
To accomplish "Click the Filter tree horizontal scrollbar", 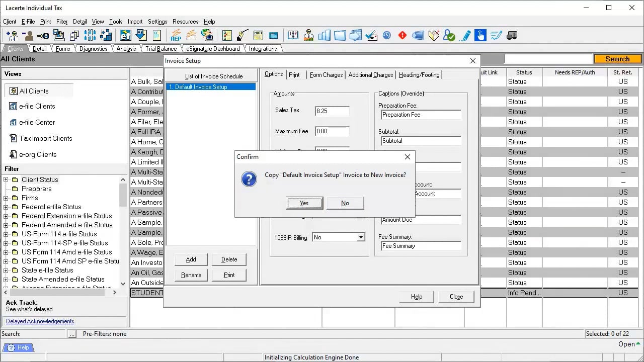I will tap(60, 292).
